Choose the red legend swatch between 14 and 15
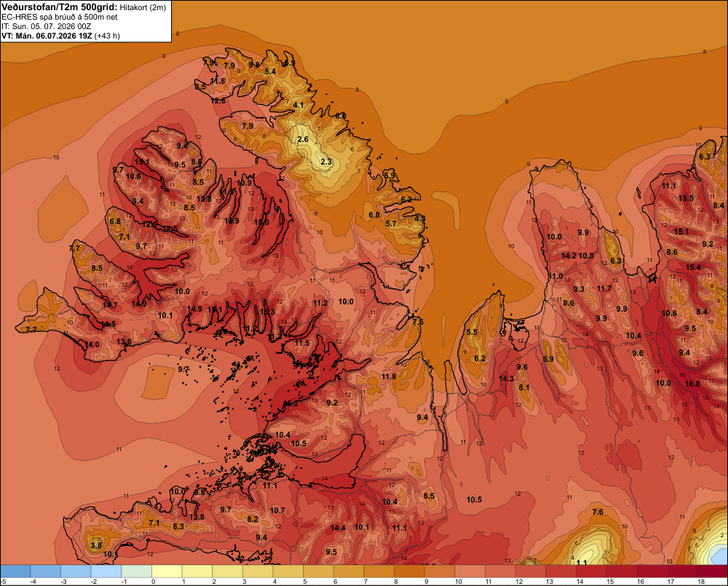 (591, 571)
